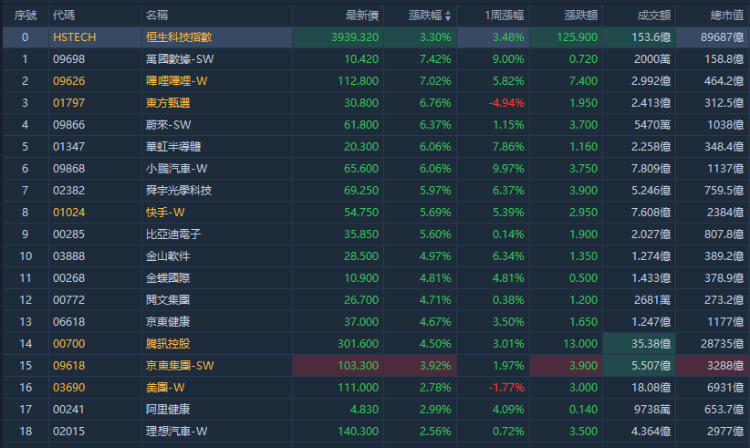Click the sort arrows beside 漲跌幅
Screen dimensions: 750x448
(447, 16)
